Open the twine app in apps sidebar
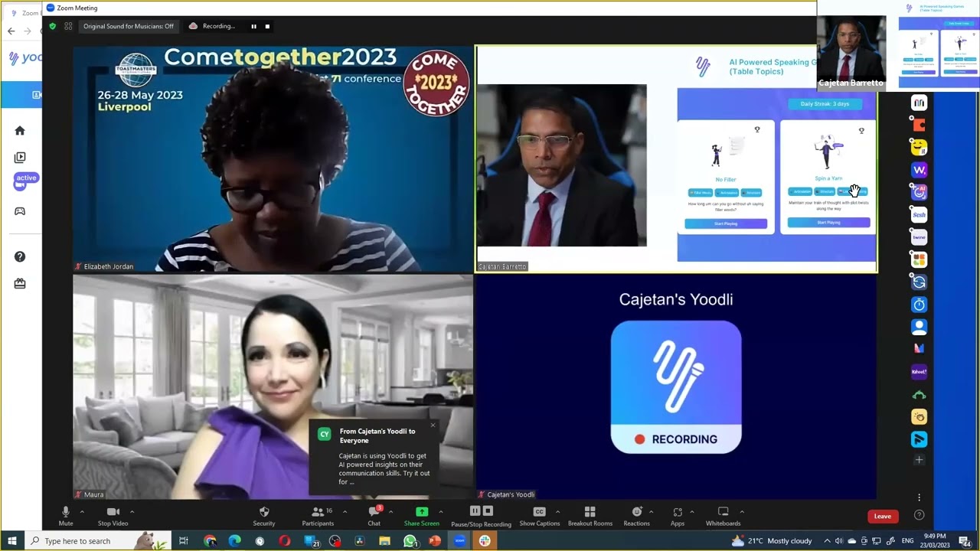 click(920, 237)
